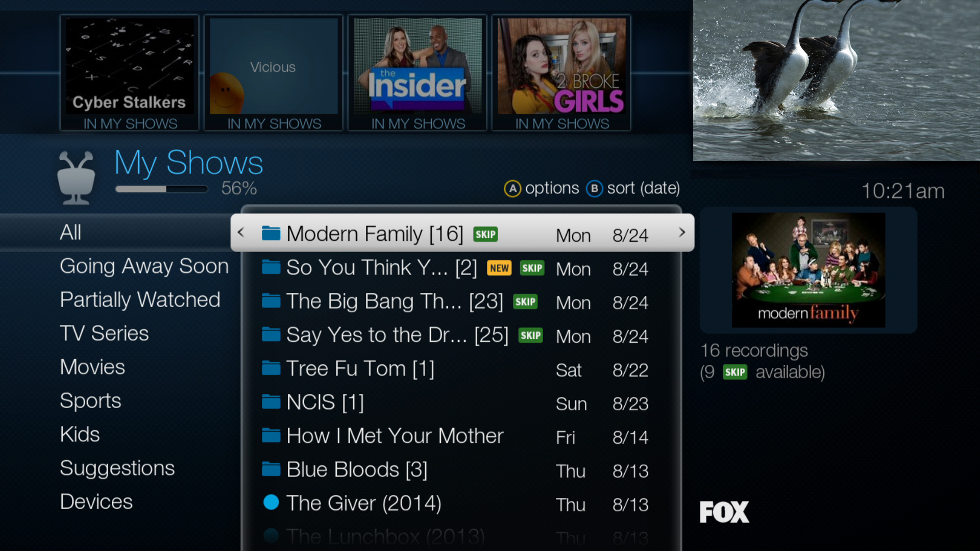Toggle SKIP on Say Yes to the Dr...
Image resolution: width=980 pixels, height=551 pixels.
click(x=531, y=334)
